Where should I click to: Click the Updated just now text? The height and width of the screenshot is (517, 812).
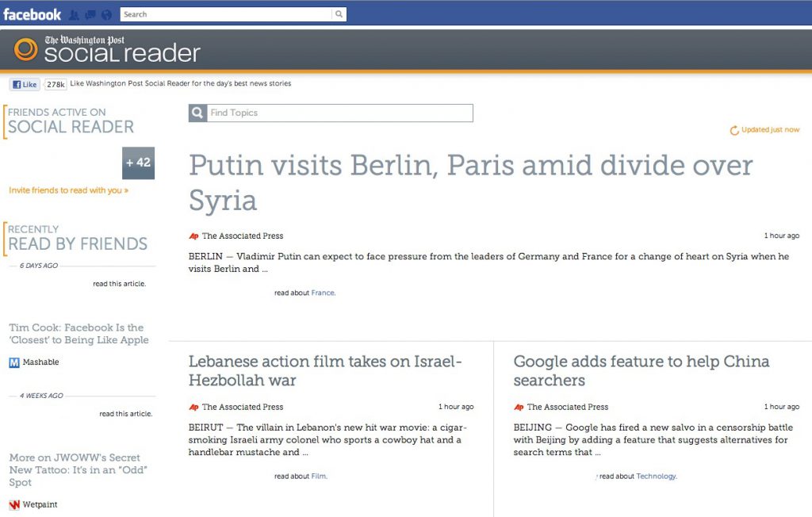770,129
